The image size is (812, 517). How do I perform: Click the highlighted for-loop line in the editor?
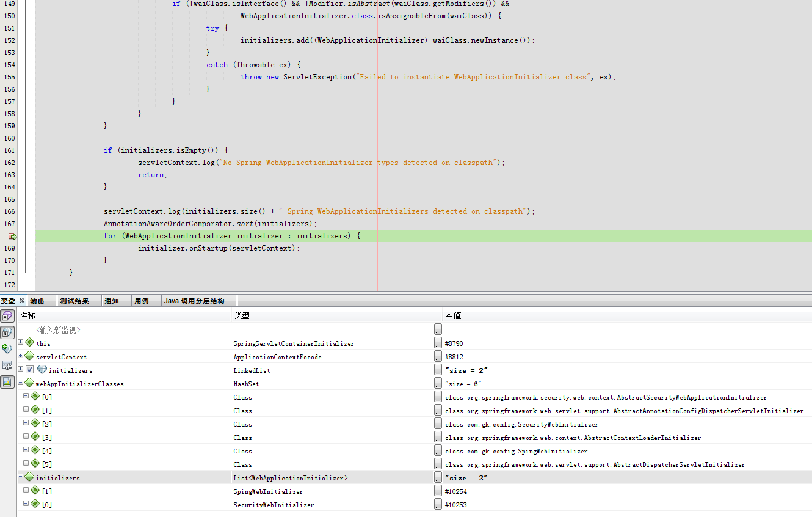pos(424,236)
